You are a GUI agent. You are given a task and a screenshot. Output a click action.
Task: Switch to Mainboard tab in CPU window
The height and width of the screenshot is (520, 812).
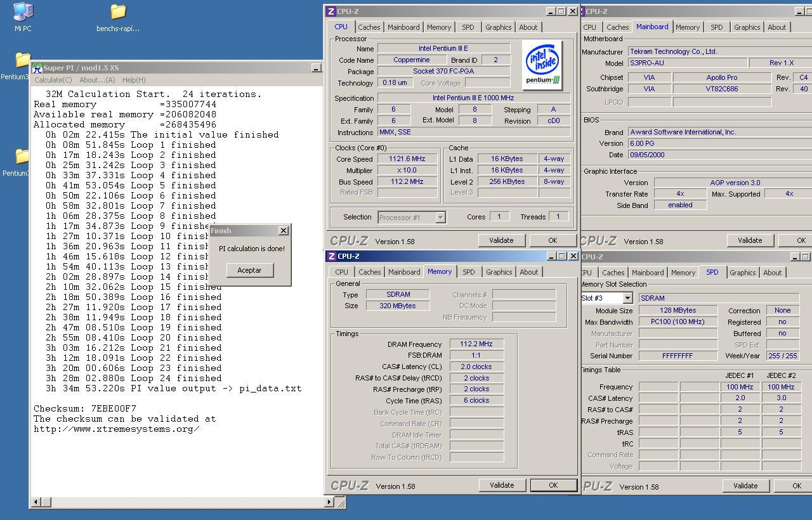[x=403, y=27]
